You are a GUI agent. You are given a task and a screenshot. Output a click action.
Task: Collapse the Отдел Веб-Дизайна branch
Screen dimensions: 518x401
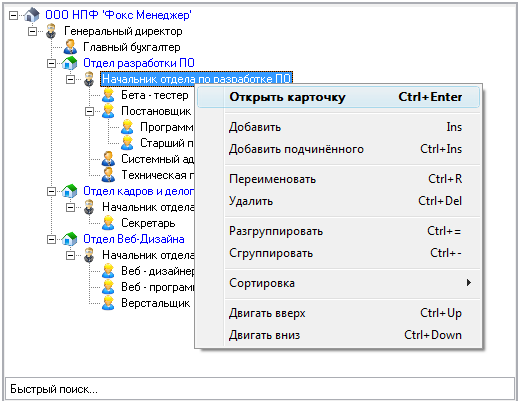click(x=51, y=239)
